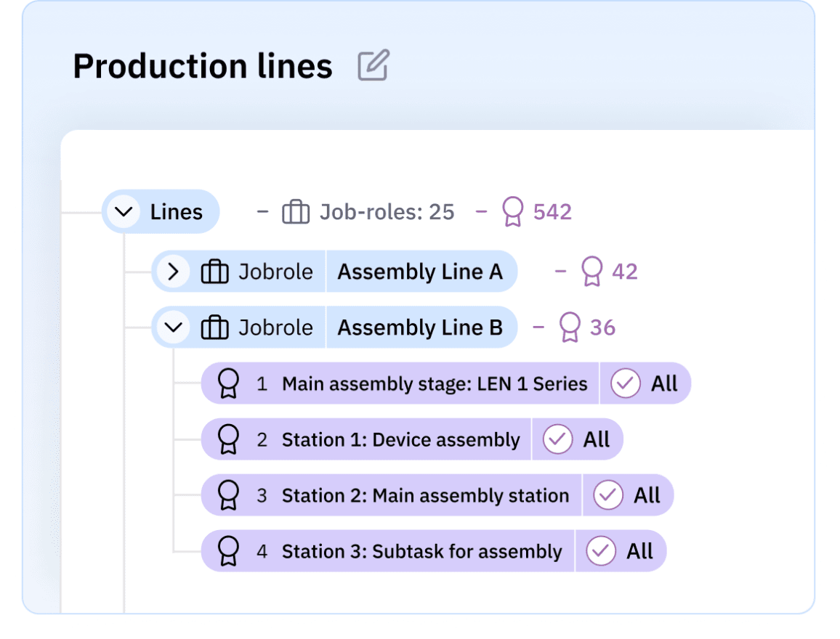Select Station 3: Subtask for assembly item

[421, 551]
